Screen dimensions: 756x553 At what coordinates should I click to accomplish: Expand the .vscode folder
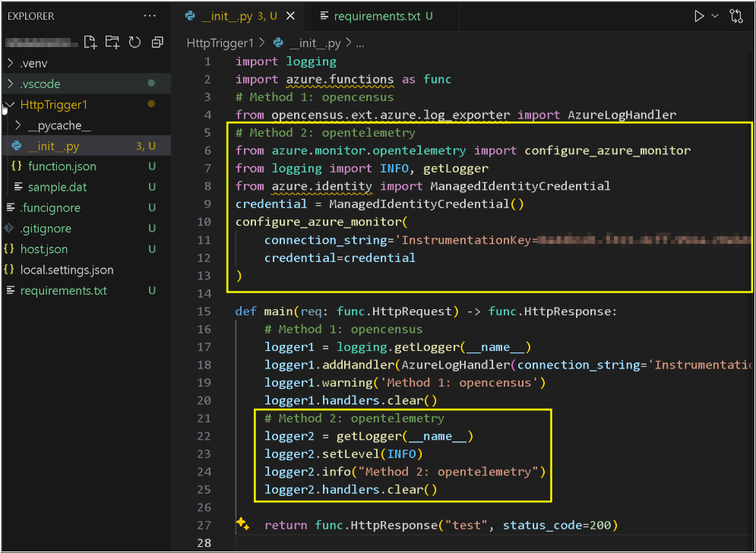point(10,84)
